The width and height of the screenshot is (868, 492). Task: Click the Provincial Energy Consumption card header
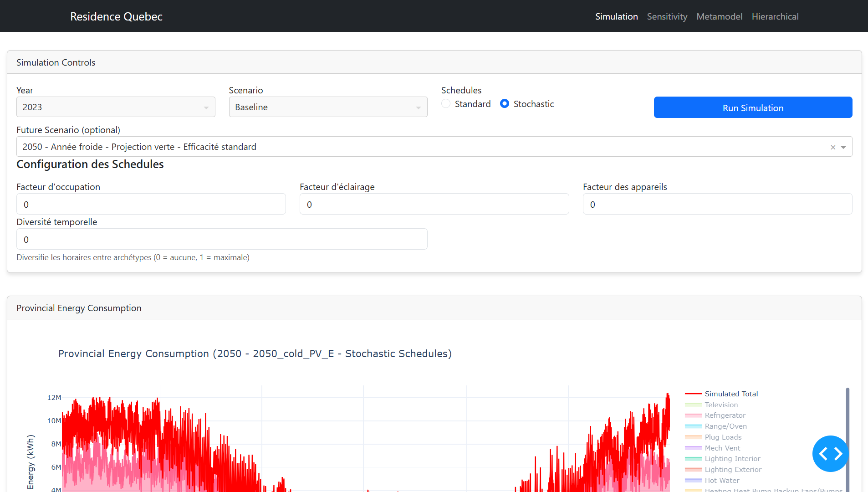point(434,308)
